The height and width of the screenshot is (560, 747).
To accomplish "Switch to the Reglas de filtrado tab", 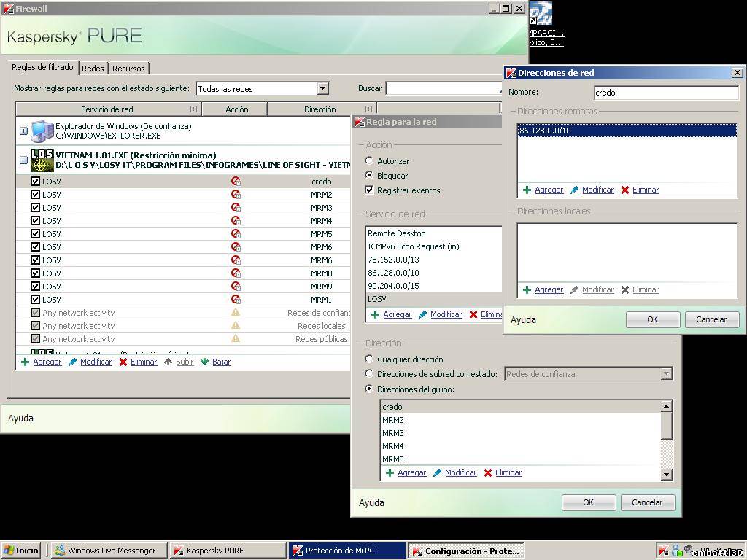I will click(x=42, y=67).
